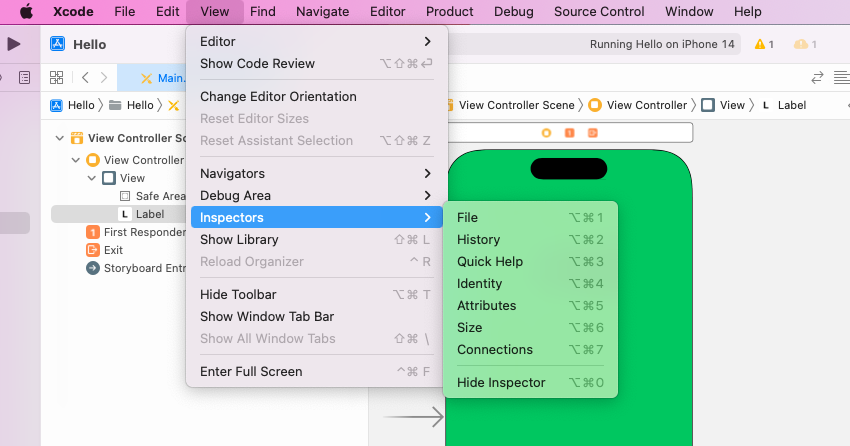Select Label in the breadcrumb path
Screen dimensions: 850x446
[784, 105]
